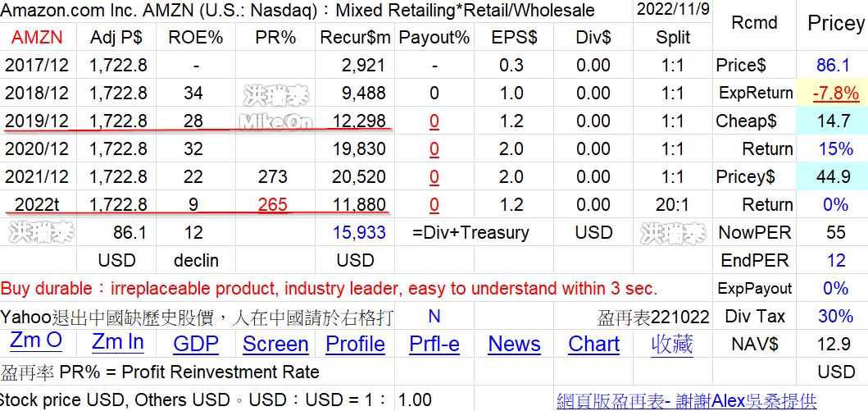The image size is (868, 411).
Task: Select the blue 15,933 average cell
Action: (355, 233)
